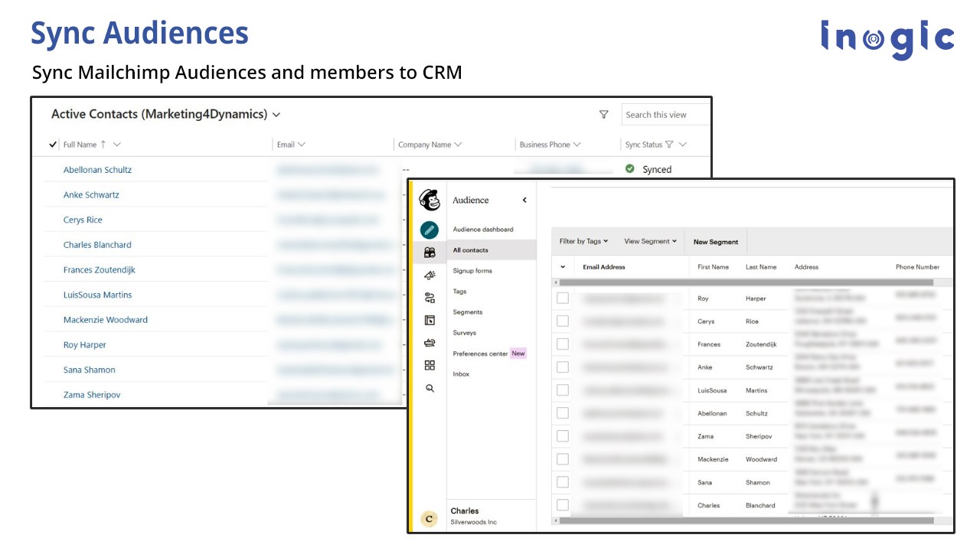Viewport: 980px width, 551px height.
Task: Open Tags in Audience menu
Action: point(459,292)
